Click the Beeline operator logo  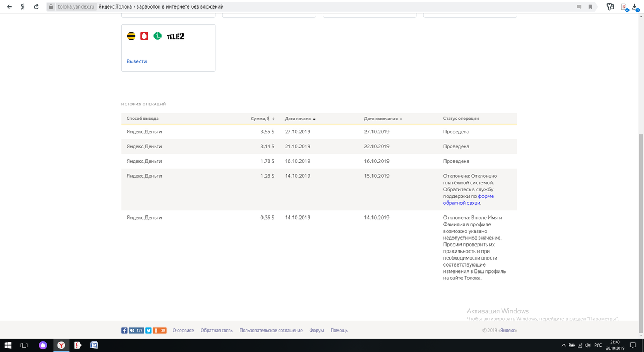pyautogui.click(x=131, y=37)
